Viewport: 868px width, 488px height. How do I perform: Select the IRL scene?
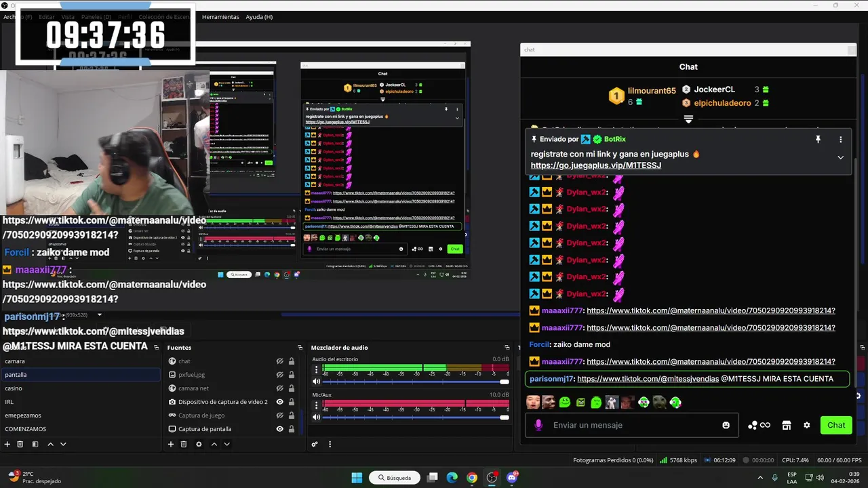[x=80, y=402]
